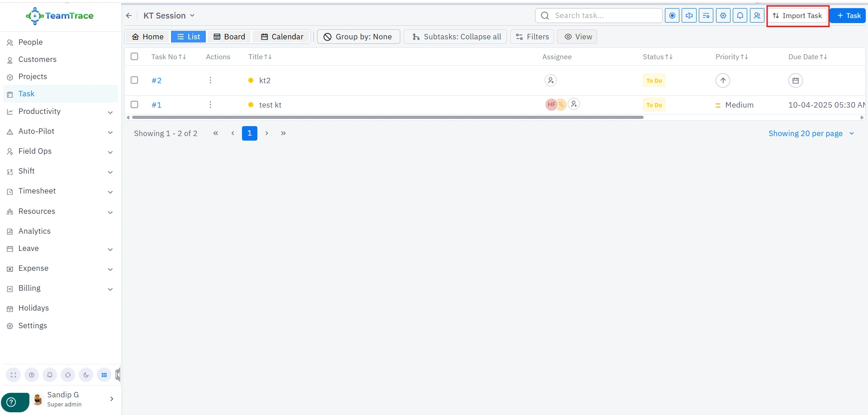Screen dimensions: 868x415
Task: Tick the checkbox for task #1
Action: click(x=134, y=104)
